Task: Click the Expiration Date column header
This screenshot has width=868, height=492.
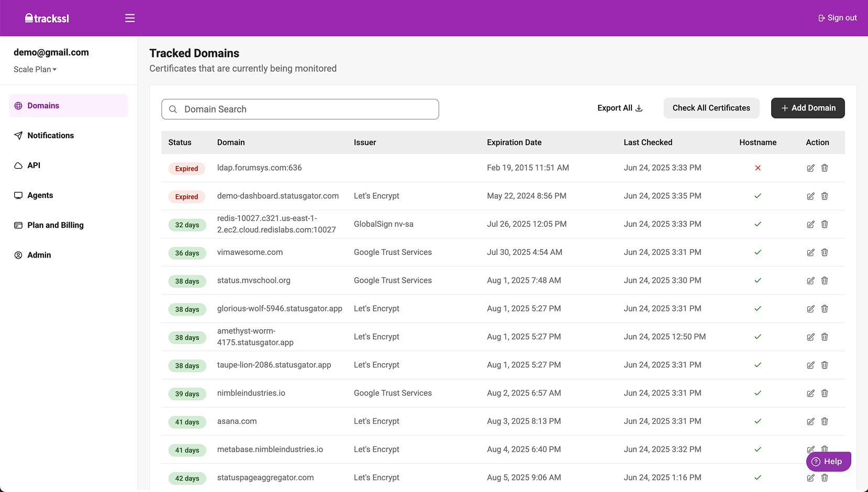Action: [514, 142]
